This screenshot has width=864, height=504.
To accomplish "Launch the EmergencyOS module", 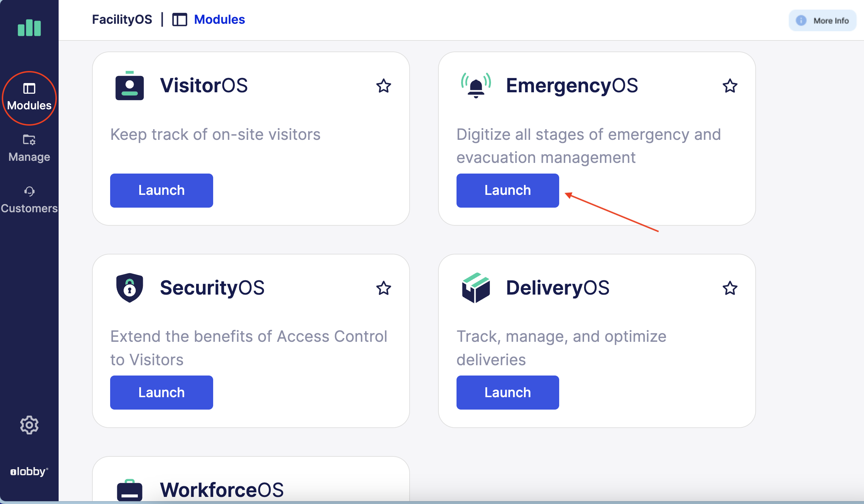I will [508, 191].
